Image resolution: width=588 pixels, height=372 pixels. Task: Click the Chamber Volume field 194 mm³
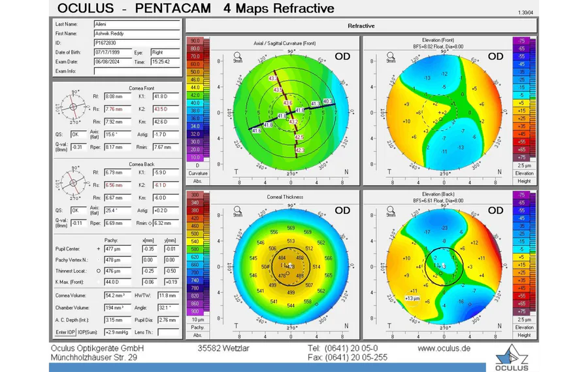tap(118, 308)
